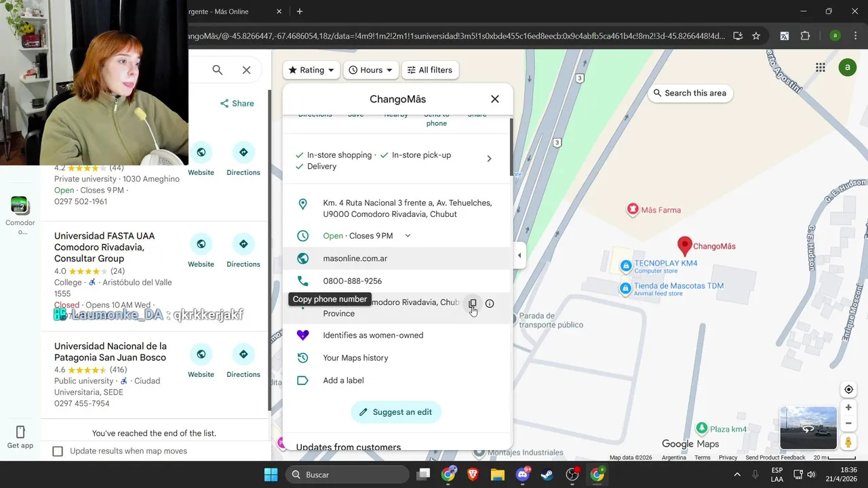Open Your Maps history

[x=355, y=358]
